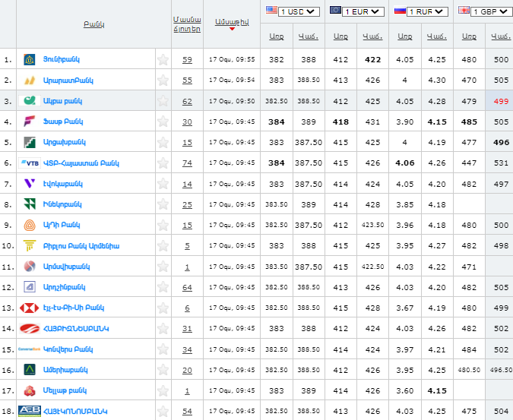Click the HSBC bank logo icon

coord(30,308)
